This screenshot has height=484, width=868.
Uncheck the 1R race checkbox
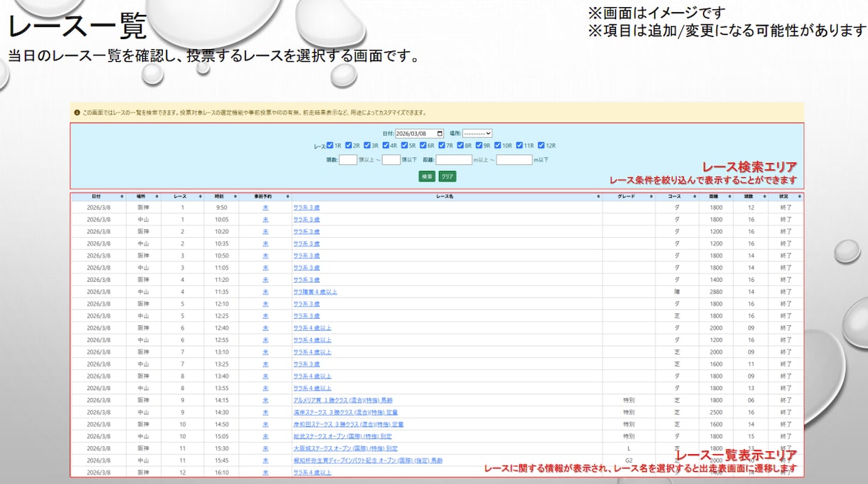click(x=330, y=145)
